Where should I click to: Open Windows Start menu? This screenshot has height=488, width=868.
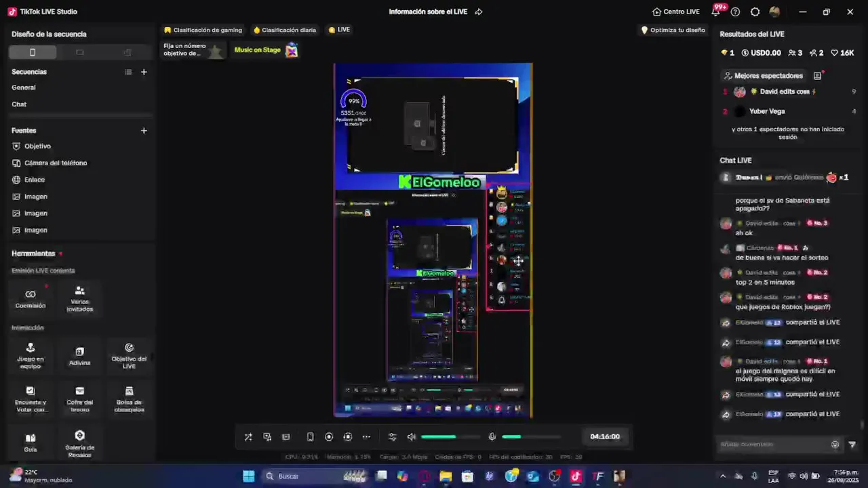(x=249, y=476)
